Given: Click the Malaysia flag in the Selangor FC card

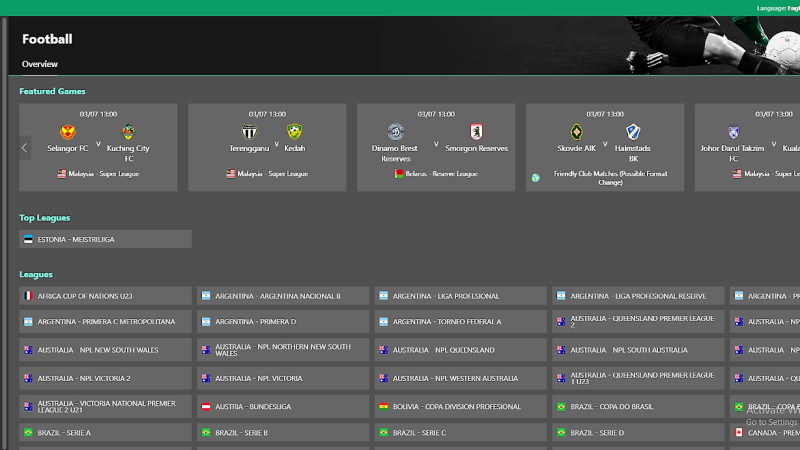Looking at the screenshot, I should [x=61, y=174].
